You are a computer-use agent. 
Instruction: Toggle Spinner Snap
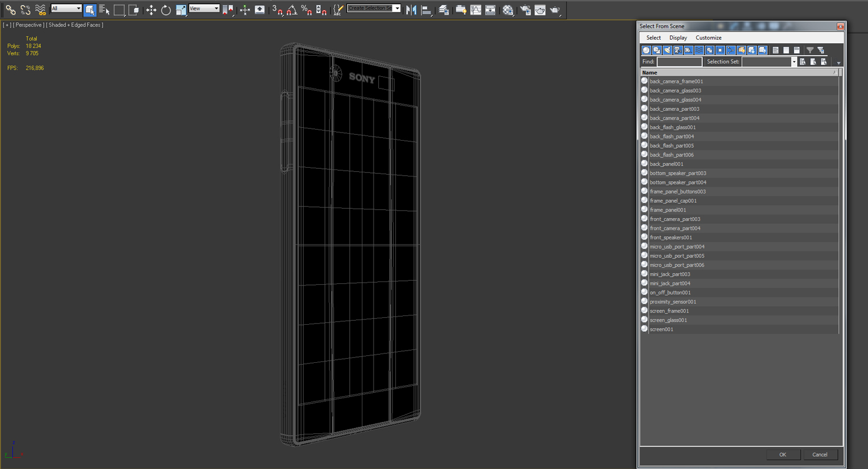(x=321, y=9)
